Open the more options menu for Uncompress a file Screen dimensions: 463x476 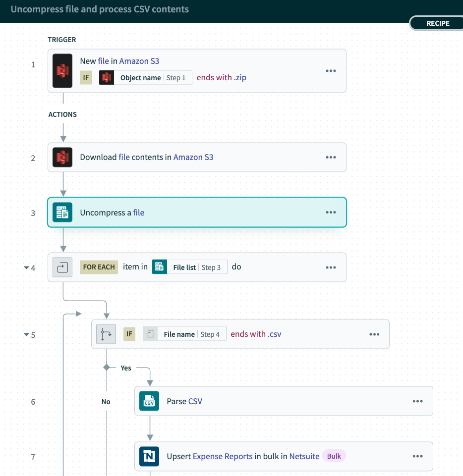coord(331,212)
